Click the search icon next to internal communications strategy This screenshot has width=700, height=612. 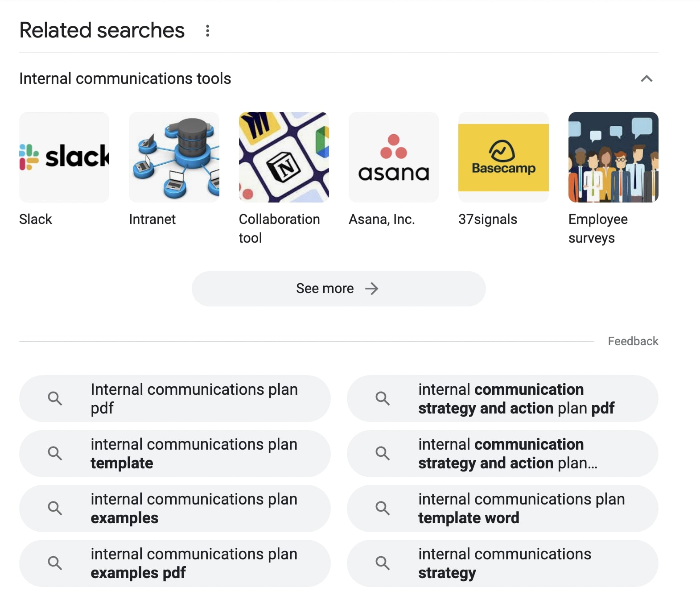pyautogui.click(x=383, y=563)
